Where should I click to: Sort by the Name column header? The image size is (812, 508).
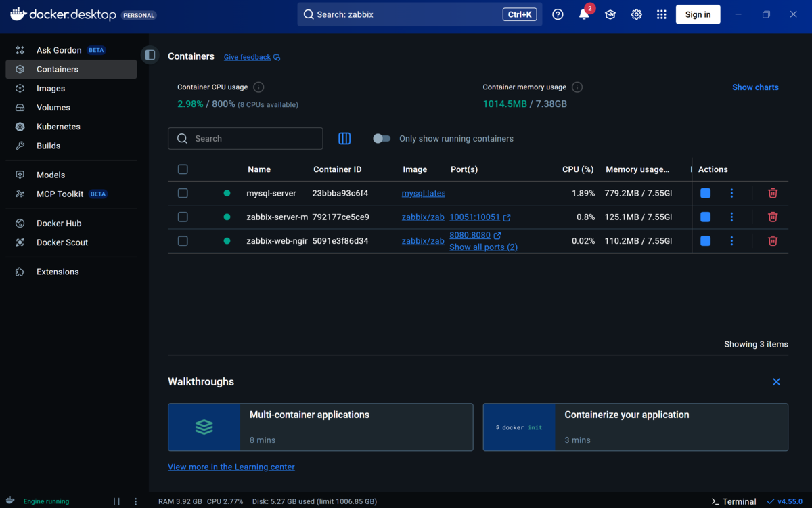[259, 169]
